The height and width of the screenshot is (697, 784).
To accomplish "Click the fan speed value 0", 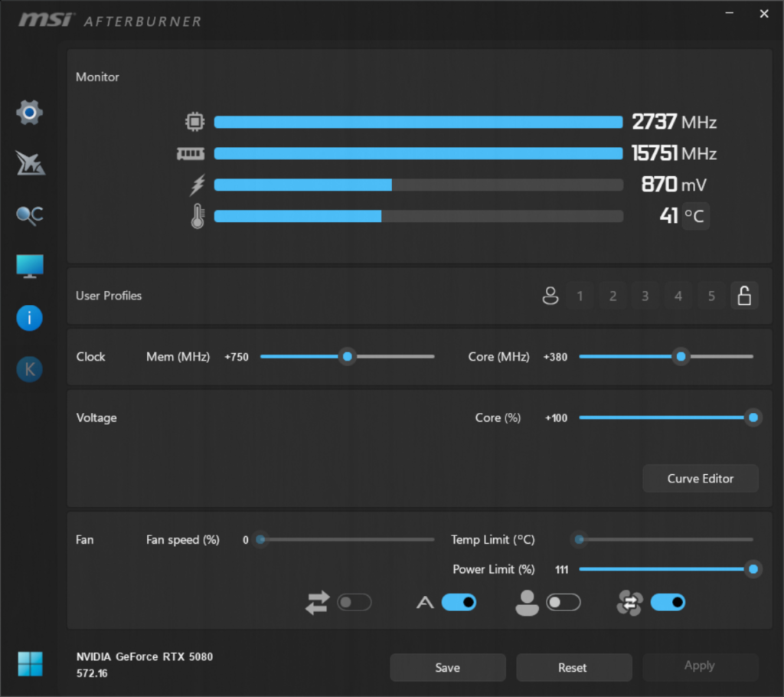I will 246,540.
